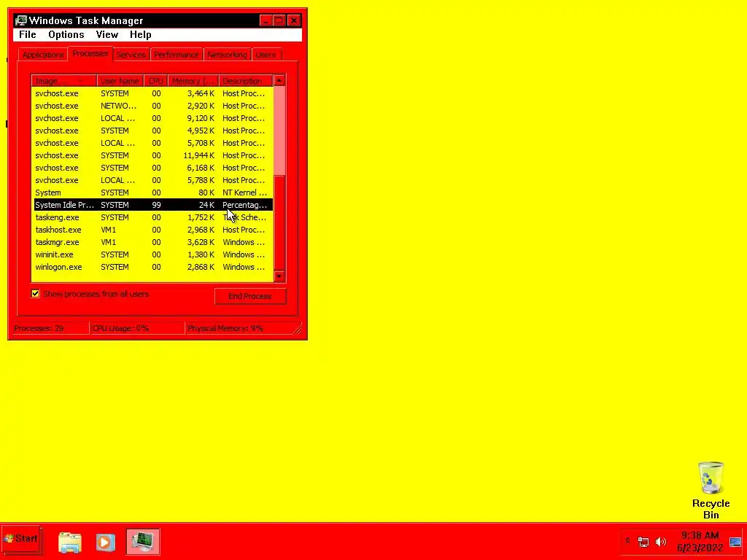Click the End Process button
This screenshot has height=560, width=747.
coord(250,296)
